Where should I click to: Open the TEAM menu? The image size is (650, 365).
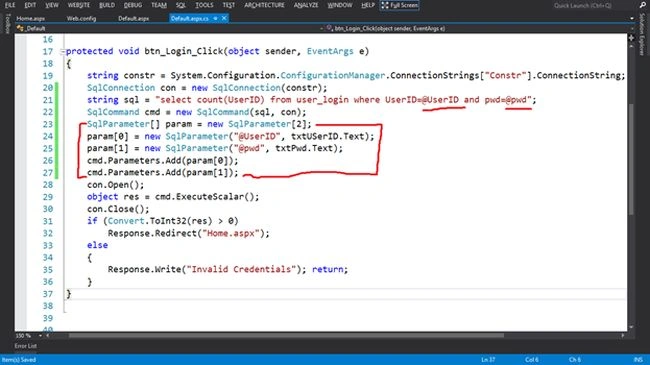(x=159, y=5)
